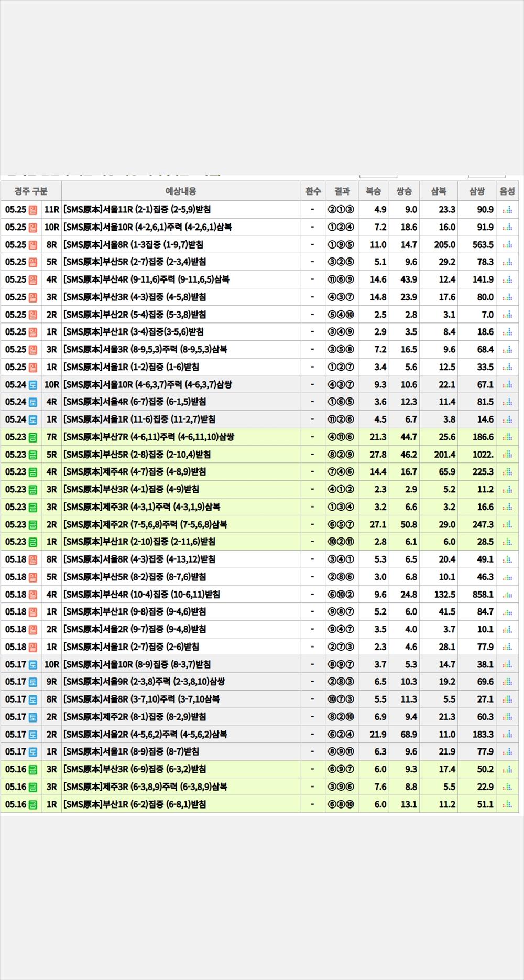The image size is (524, 980).
Task: Play voice icon for 05.23 제주2R row
Action: tap(507, 524)
